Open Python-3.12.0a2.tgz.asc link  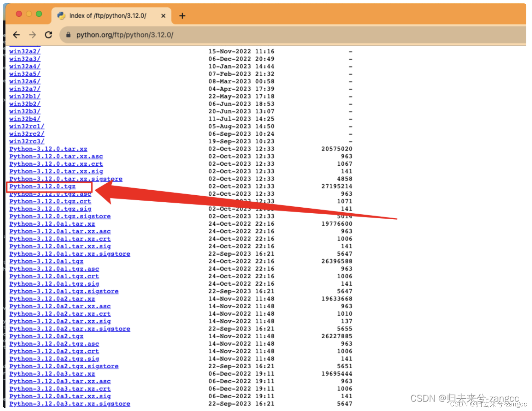[54, 344]
